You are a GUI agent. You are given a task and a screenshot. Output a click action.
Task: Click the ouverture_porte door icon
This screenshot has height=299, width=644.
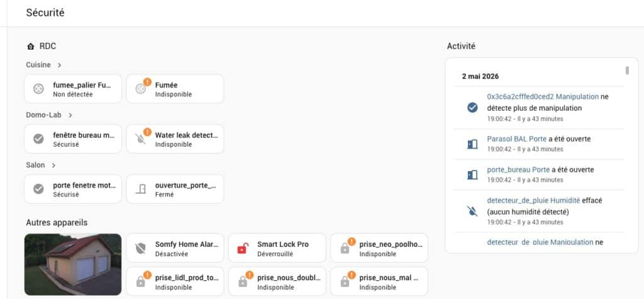tap(141, 189)
